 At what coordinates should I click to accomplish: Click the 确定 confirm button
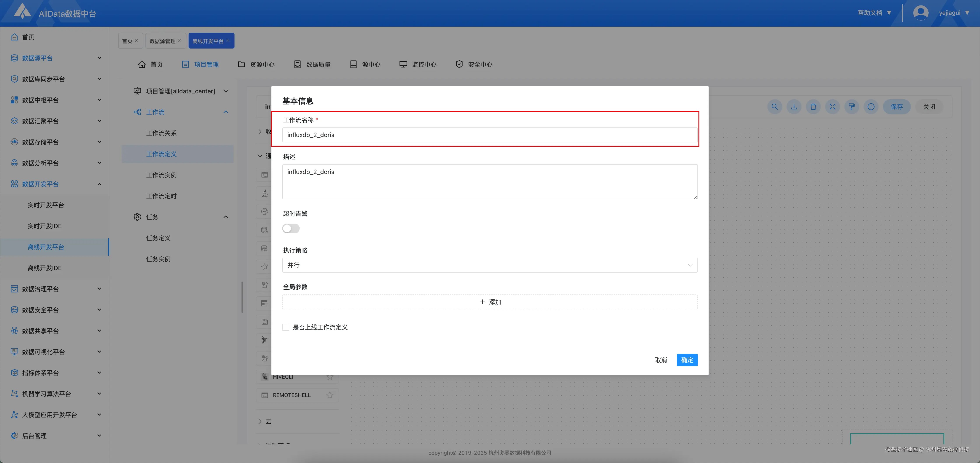click(687, 360)
